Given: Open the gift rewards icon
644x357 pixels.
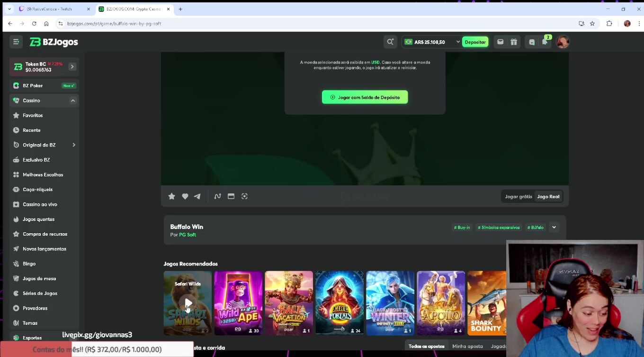Looking at the screenshot, I should click(514, 42).
